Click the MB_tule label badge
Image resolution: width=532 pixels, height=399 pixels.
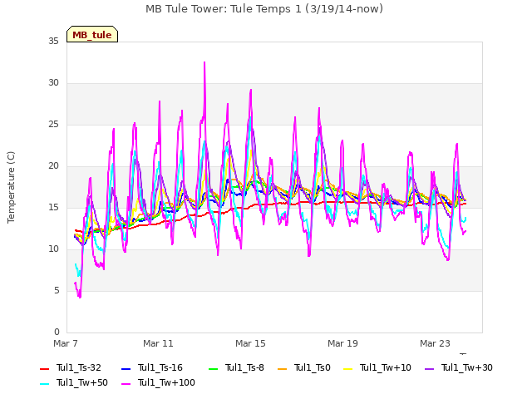click(x=92, y=34)
